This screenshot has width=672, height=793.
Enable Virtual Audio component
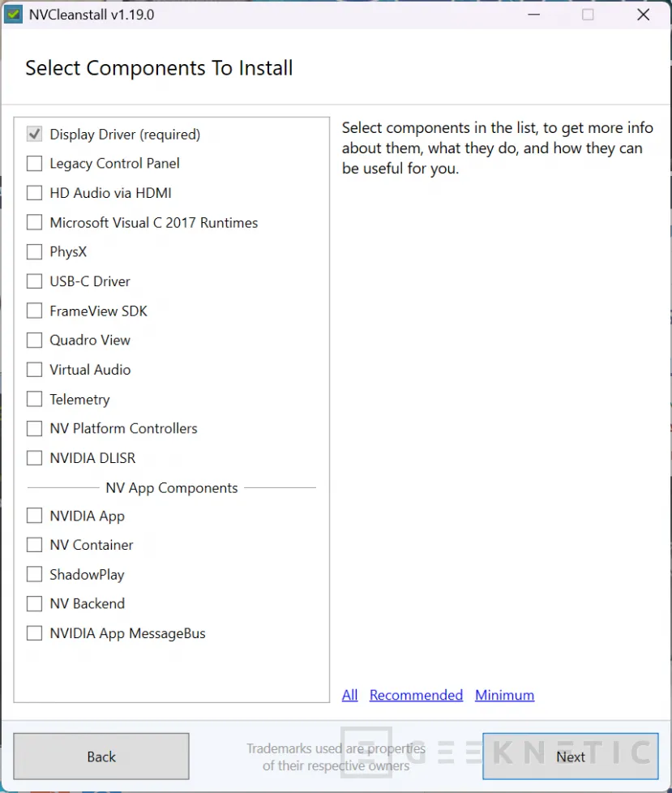tap(34, 369)
